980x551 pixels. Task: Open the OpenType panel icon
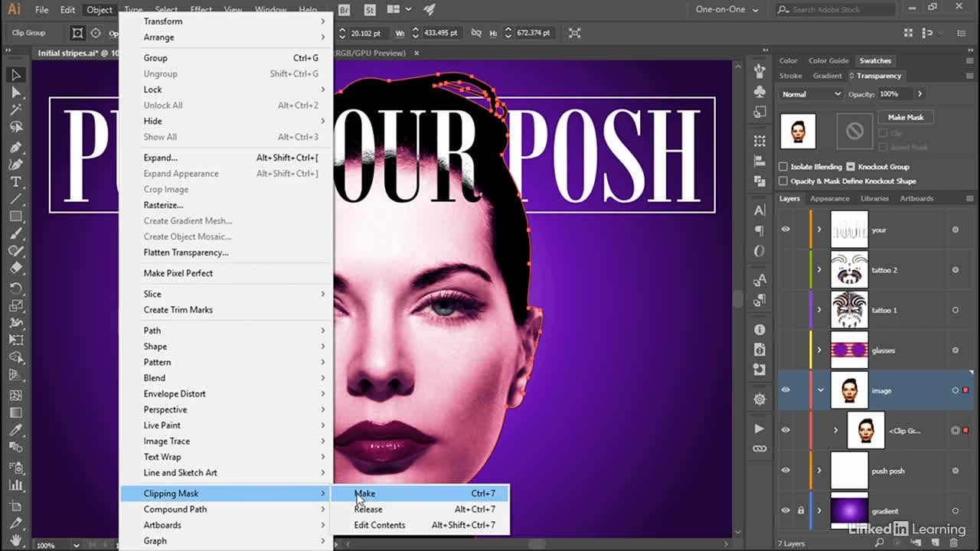coord(759,250)
